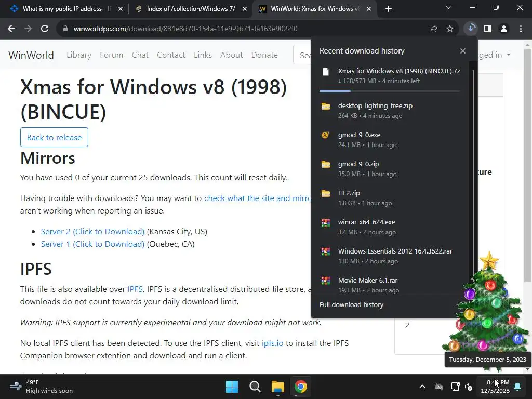Open the Contact nav link

tap(171, 55)
